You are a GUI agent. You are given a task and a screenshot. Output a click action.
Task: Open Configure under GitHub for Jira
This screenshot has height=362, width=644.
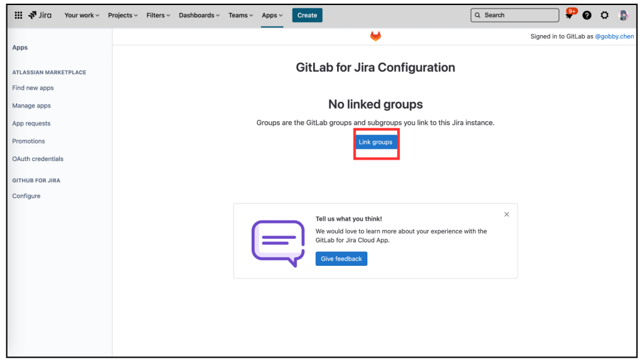pyautogui.click(x=26, y=196)
